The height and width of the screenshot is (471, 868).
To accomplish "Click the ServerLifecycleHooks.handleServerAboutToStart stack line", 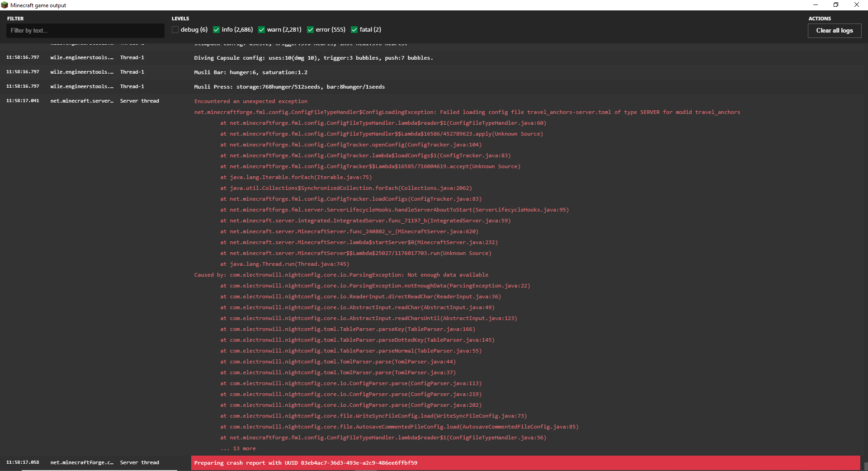I will pyautogui.click(x=394, y=210).
